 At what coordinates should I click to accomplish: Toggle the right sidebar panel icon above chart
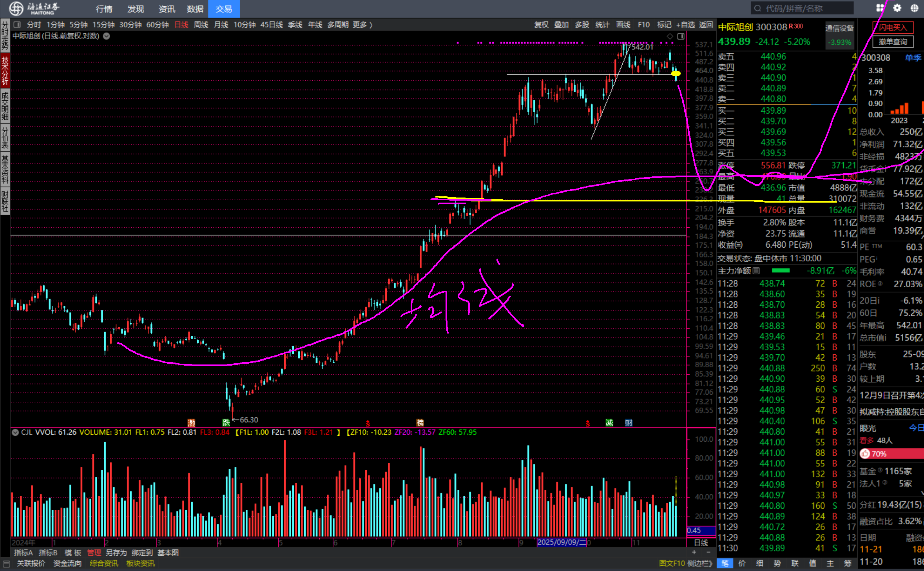[x=681, y=36]
